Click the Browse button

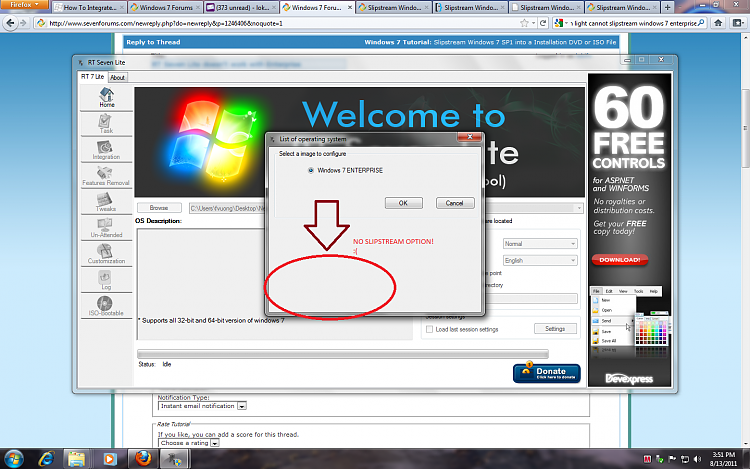click(x=159, y=208)
